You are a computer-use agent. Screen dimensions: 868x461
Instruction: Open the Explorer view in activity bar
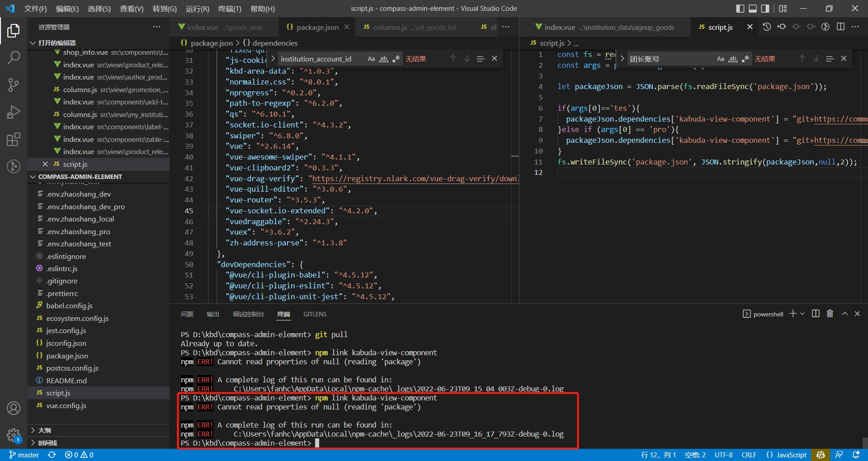tap(14, 31)
